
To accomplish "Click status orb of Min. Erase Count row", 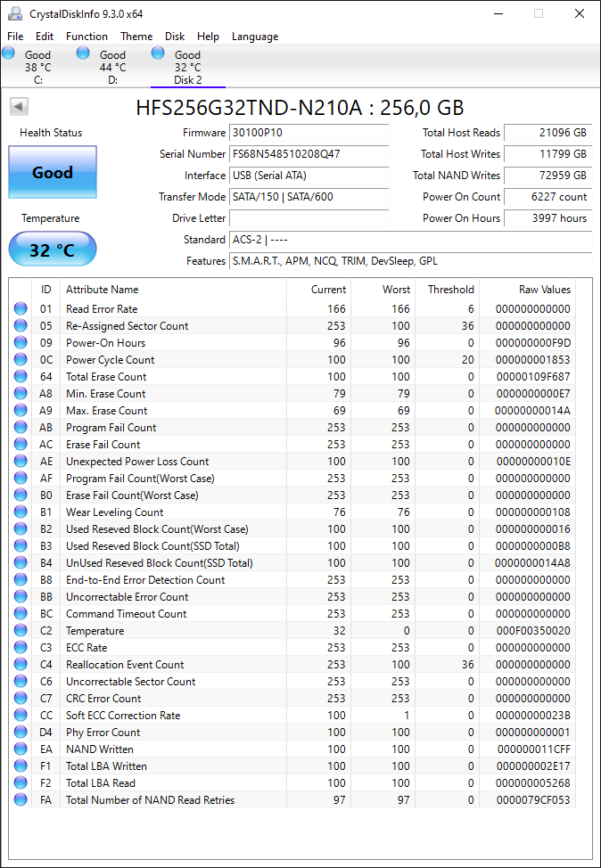I will [21, 394].
